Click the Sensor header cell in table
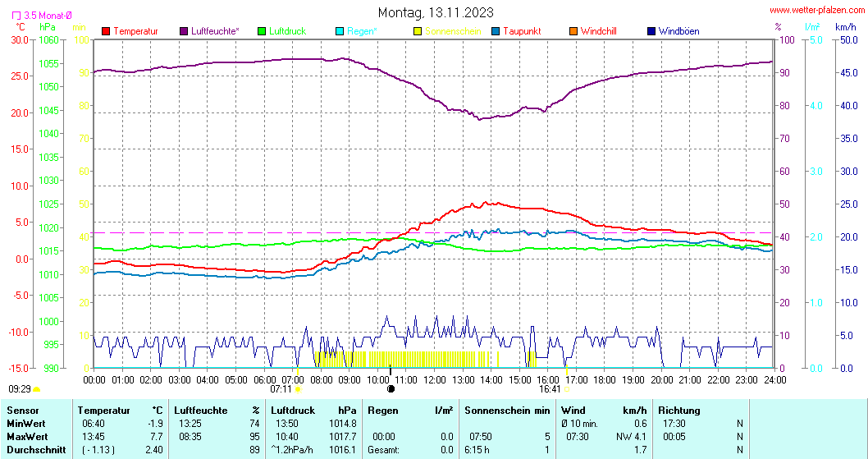This screenshot has width=868, height=459. [x=23, y=411]
